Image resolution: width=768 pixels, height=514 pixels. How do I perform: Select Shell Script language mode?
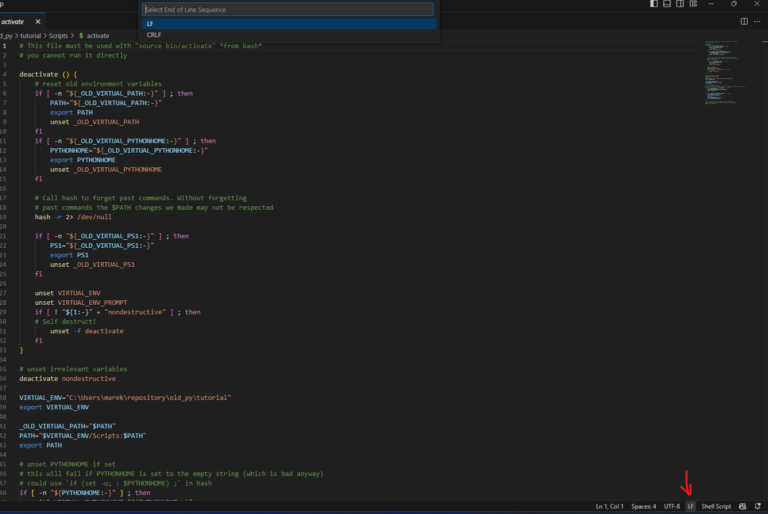(x=716, y=507)
